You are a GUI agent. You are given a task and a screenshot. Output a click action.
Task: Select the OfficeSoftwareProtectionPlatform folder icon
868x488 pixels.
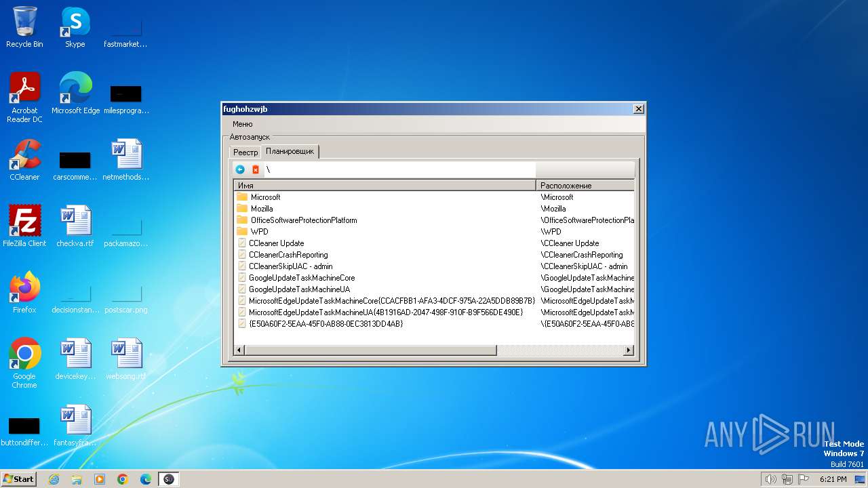242,220
